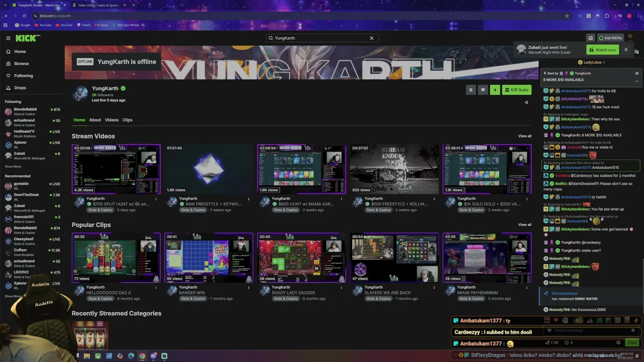Open Browse in the sidebar
The height and width of the screenshot is (362, 644).
point(22,64)
